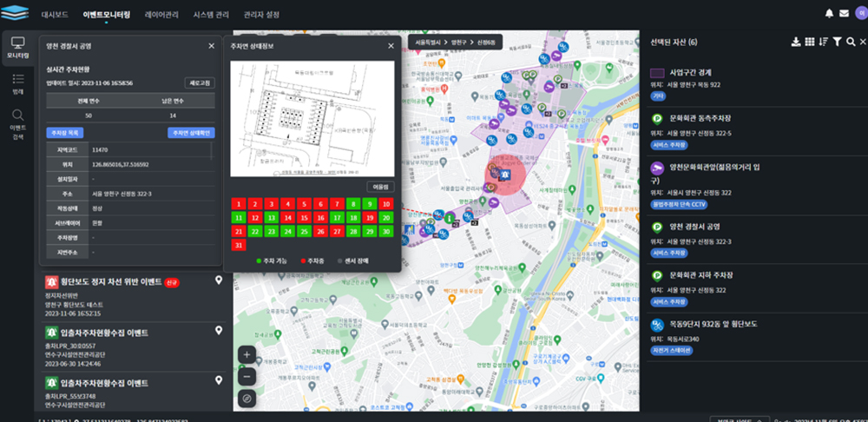Screen dimensions: 868x422
Task: Open 이벤트 검색 in the left sidebar
Action: (17, 123)
